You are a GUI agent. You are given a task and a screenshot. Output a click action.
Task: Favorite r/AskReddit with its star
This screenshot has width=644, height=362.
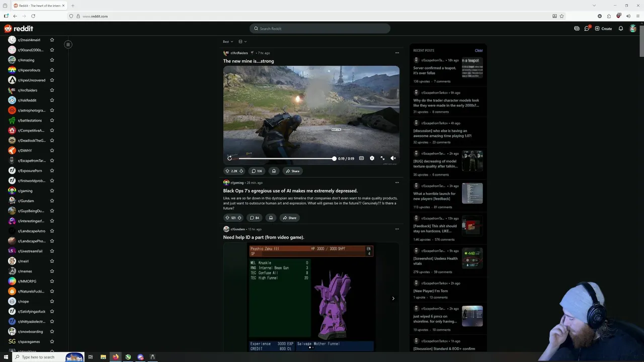(x=52, y=100)
